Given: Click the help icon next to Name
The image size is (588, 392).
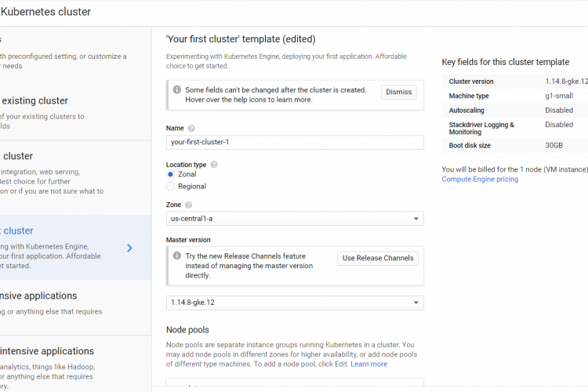Looking at the screenshot, I should [191, 129].
